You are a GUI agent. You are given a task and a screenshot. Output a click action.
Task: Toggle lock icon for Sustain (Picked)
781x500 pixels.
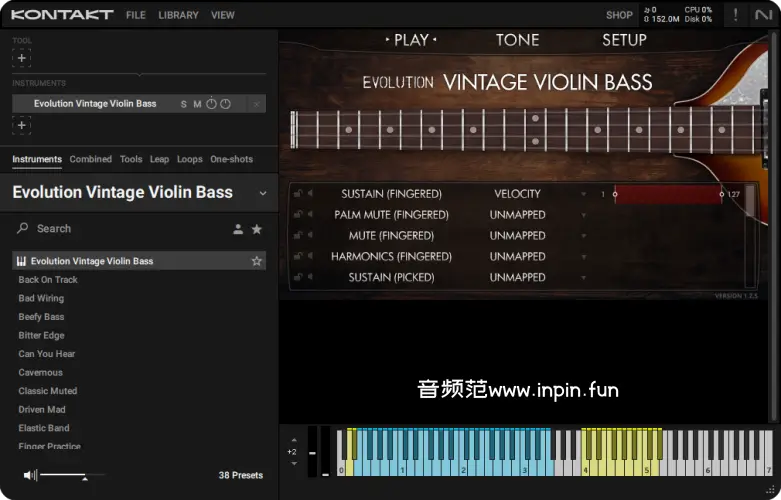[x=297, y=277]
